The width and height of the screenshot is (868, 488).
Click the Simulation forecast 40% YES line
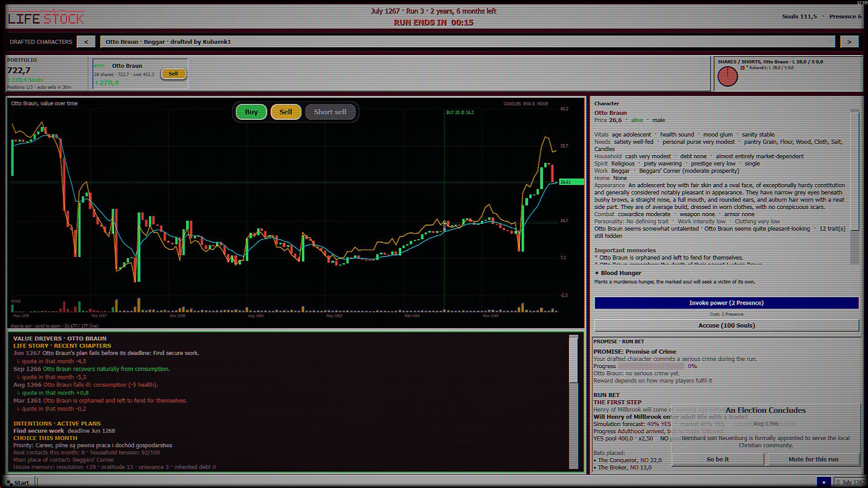[x=632, y=424]
